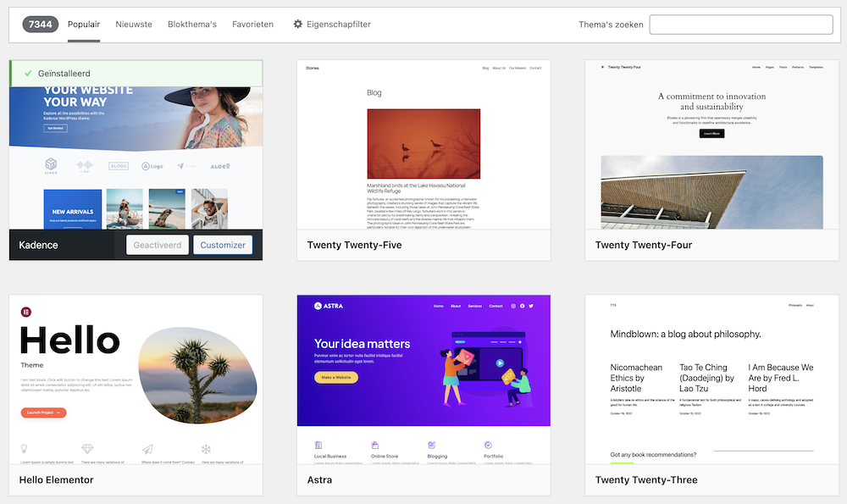847x504 pixels.
Task: Show the Favorieten tab
Action: 252,25
